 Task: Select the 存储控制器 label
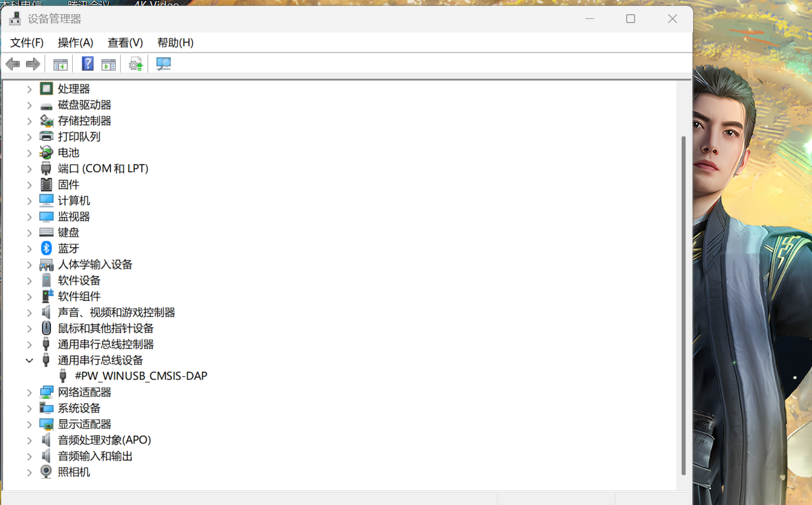pos(85,121)
